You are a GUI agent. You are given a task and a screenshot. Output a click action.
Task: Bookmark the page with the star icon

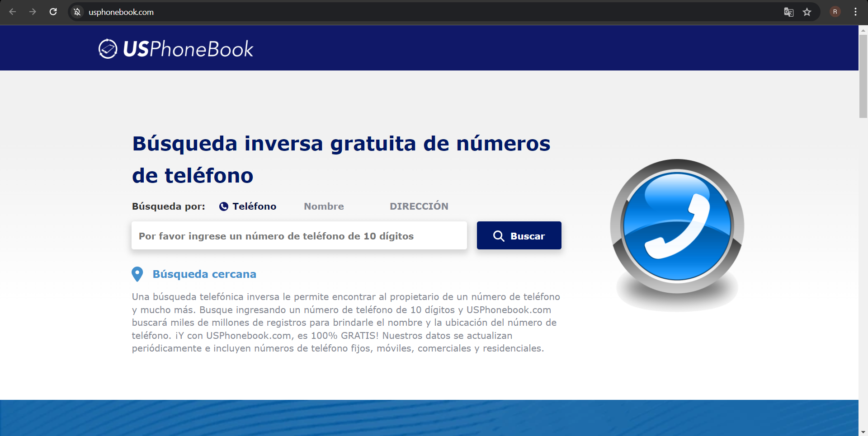pos(807,12)
